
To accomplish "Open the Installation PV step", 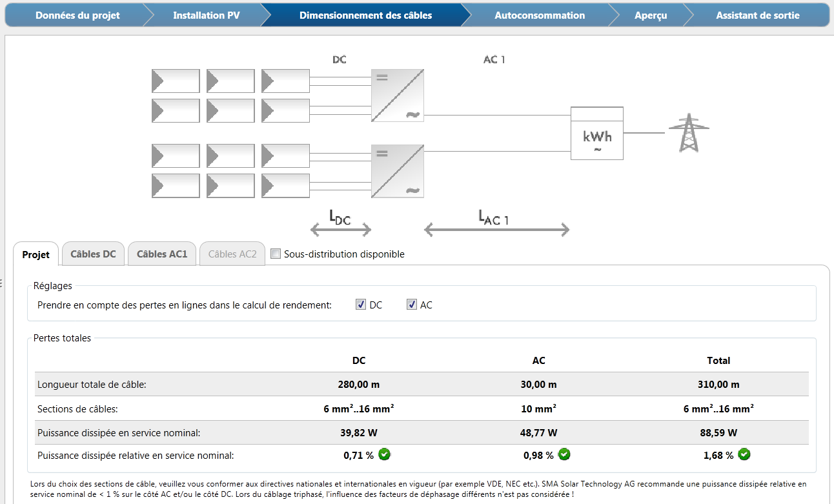I will click(206, 15).
